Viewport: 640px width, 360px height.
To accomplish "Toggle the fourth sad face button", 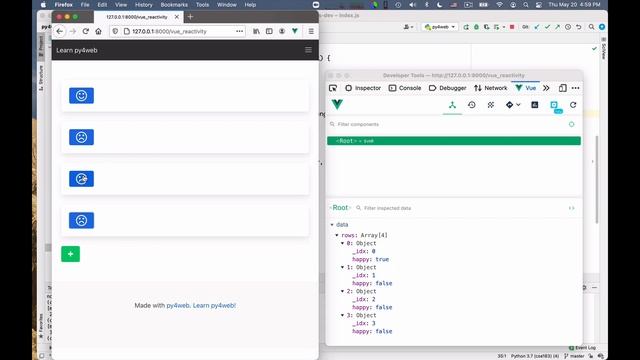I will tap(81, 220).
